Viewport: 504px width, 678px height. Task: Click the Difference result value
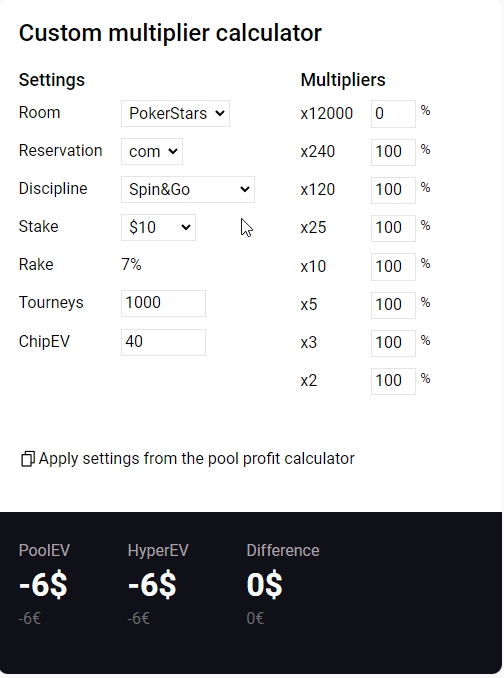[265, 585]
